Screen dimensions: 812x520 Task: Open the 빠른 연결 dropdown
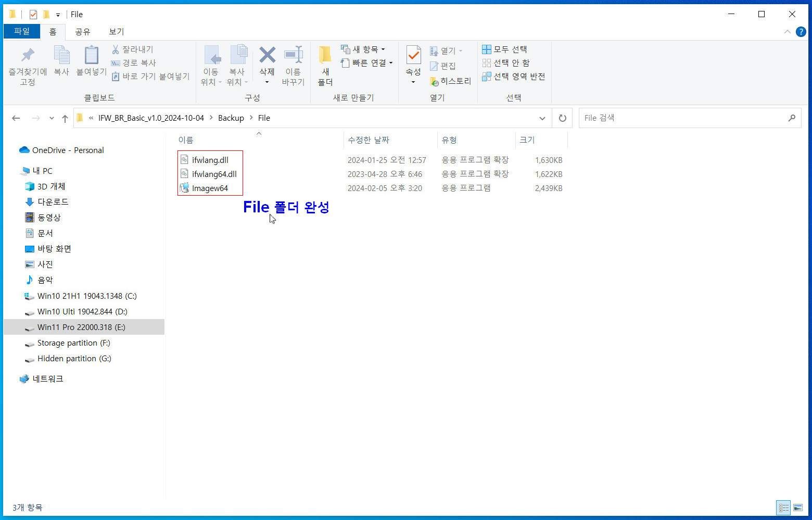coord(366,63)
